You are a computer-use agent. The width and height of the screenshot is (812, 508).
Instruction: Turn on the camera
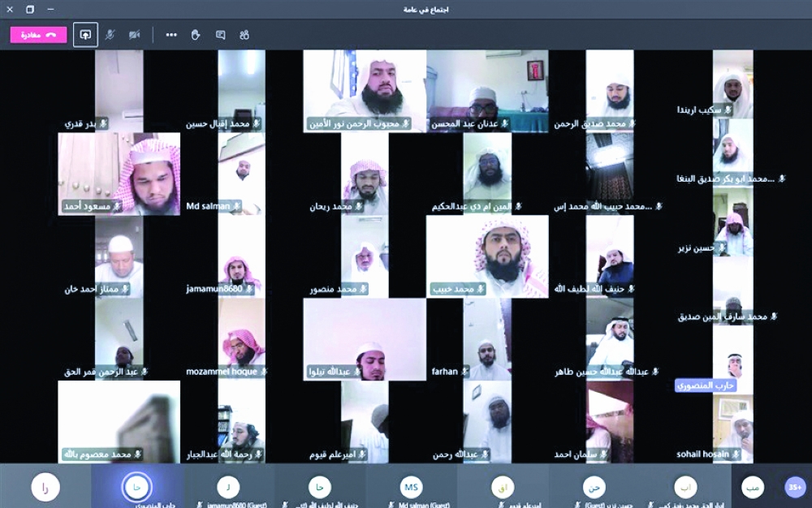pos(134,35)
